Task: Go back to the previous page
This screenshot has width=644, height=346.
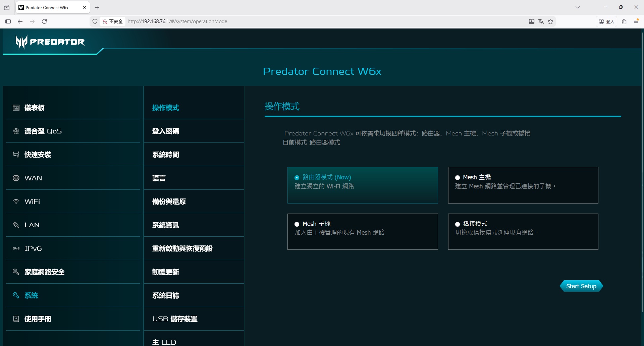Action: tap(20, 21)
